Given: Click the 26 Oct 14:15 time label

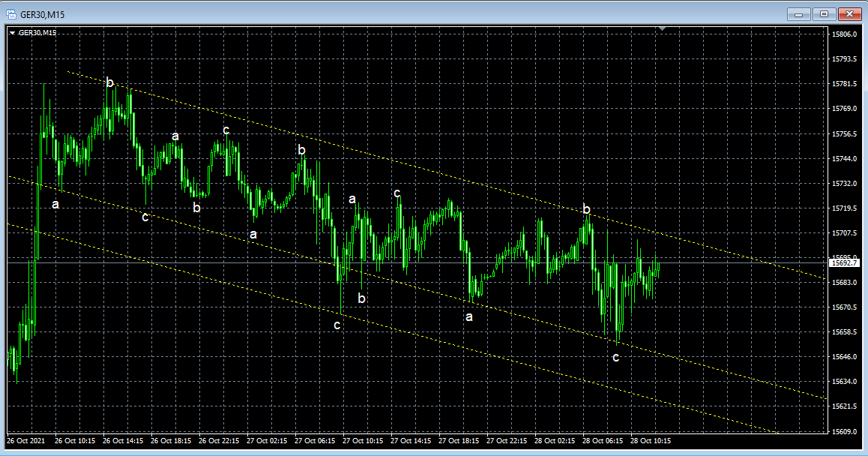Looking at the screenshot, I should (123, 441).
